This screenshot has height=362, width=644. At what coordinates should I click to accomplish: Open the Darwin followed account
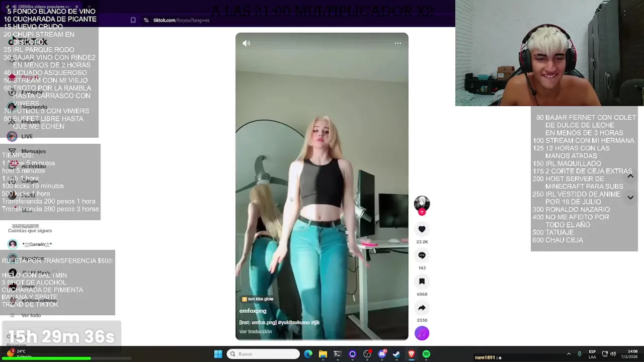click(30, 244)
